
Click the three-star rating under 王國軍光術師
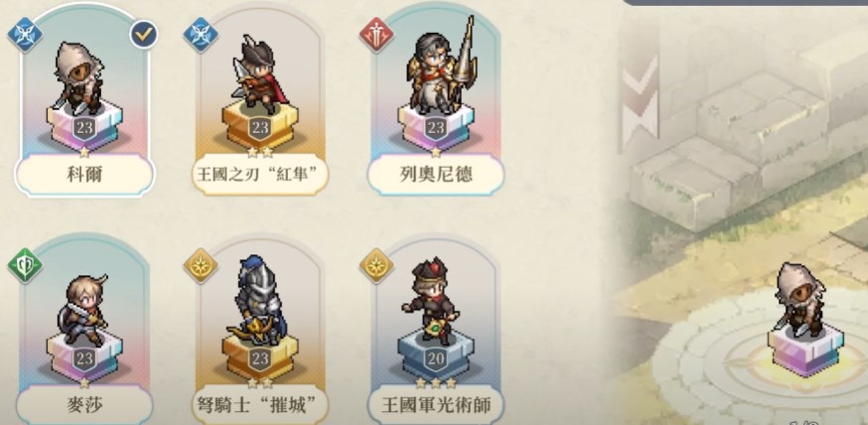[436, 382]
